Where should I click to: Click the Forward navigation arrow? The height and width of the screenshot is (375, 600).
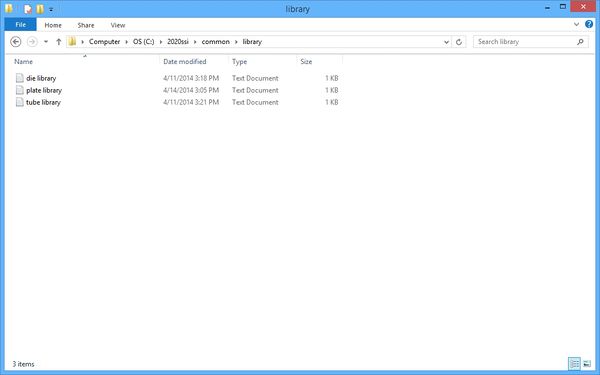tap(32, 42)
